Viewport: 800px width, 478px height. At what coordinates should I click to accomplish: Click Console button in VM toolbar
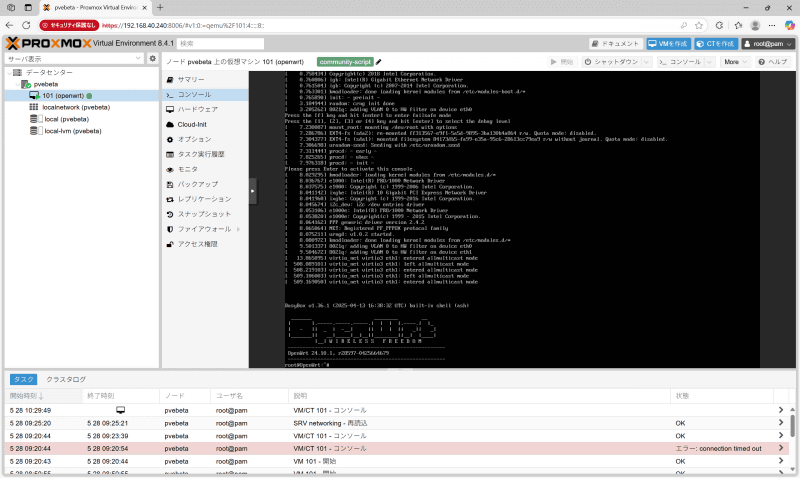coord(680,62)
